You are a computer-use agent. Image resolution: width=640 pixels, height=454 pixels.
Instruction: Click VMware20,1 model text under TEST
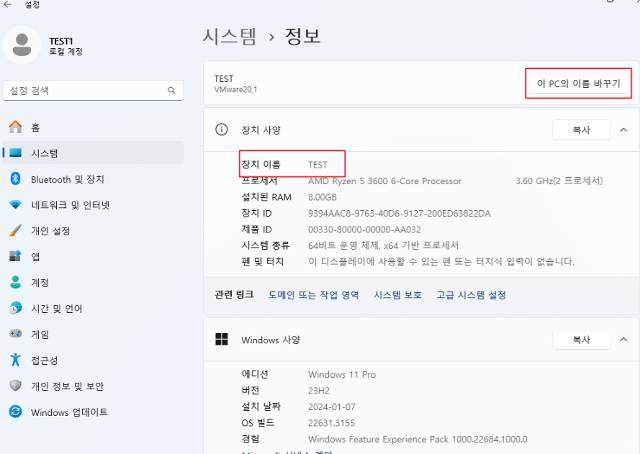coord(236,89)
